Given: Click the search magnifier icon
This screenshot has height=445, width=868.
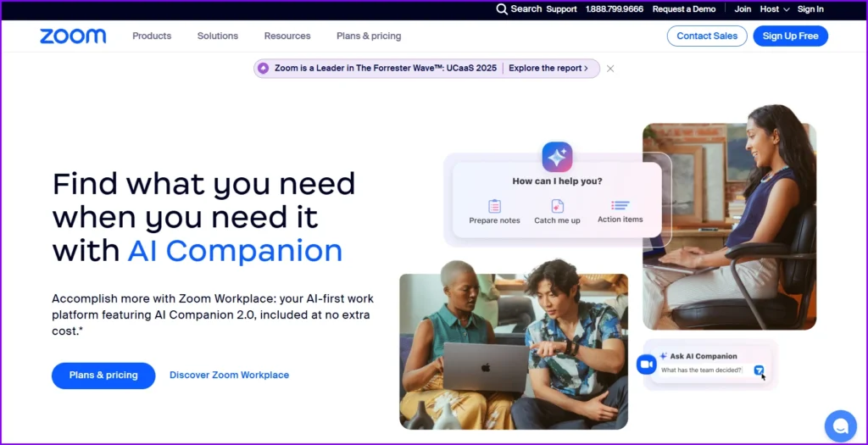Looking at the screenshot, I should [x=502, y=9].
